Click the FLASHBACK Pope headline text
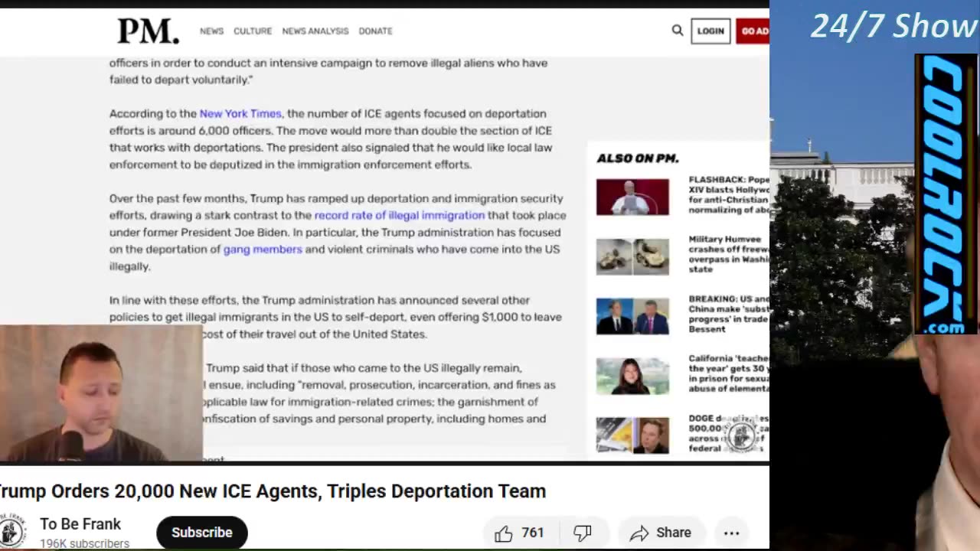 pos(729,195)
